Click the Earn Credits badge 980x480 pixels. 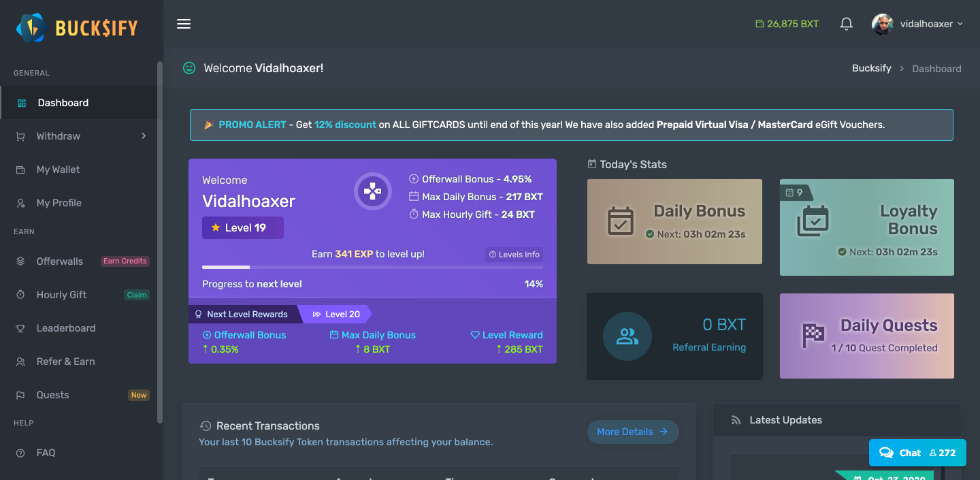(x=125, y=261)
